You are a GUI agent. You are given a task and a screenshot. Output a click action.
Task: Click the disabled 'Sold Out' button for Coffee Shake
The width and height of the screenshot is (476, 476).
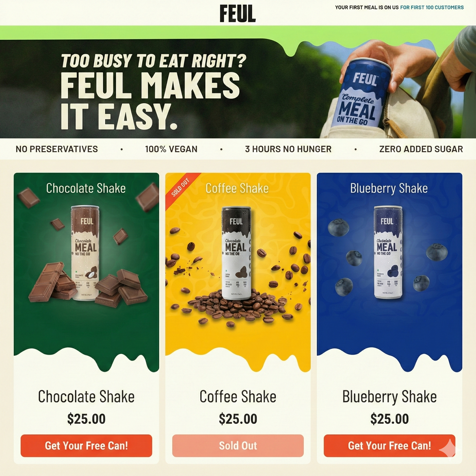(238, 446)
